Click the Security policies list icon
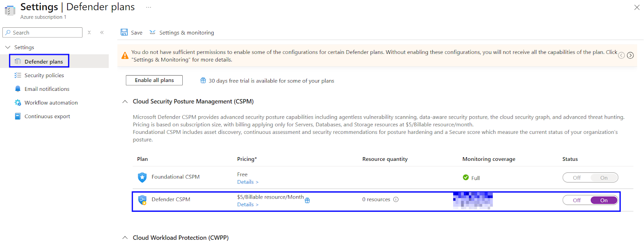The image size is (644, 248). (x=18, y=75)
